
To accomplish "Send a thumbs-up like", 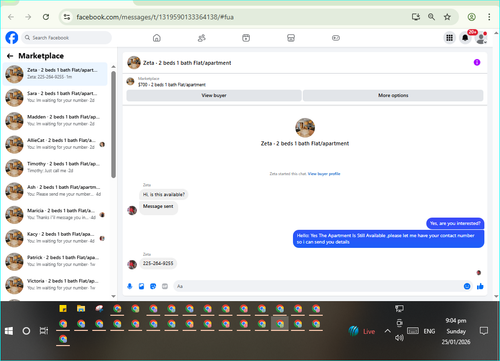I will pos(480,286).
